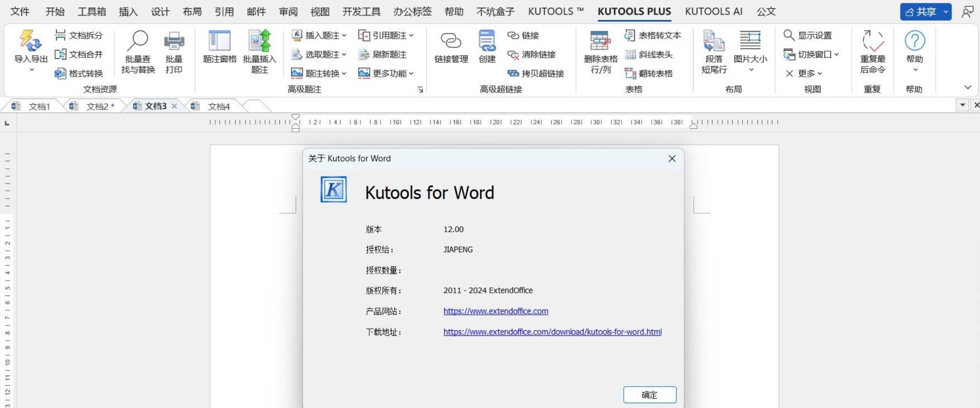
Task: Switch to the Home (开始) ribbon tab
Action: click(x=55, y=12)
